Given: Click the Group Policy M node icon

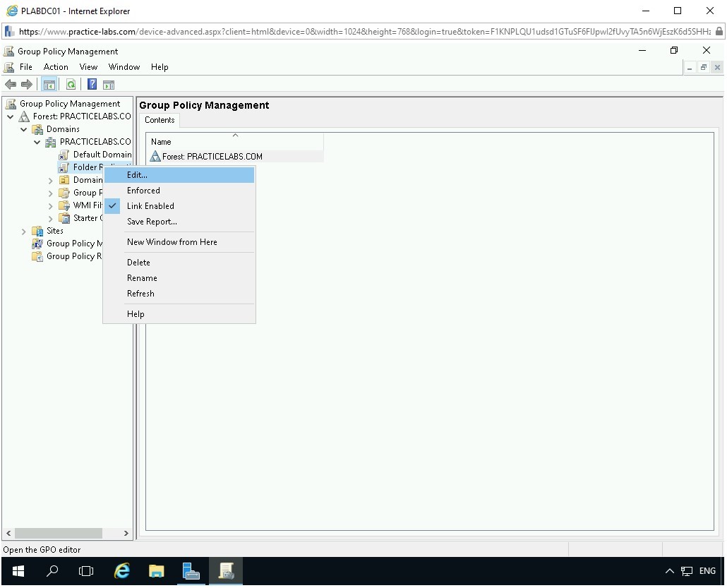Looking at the screenshot, I should click(x=37, y=244).
